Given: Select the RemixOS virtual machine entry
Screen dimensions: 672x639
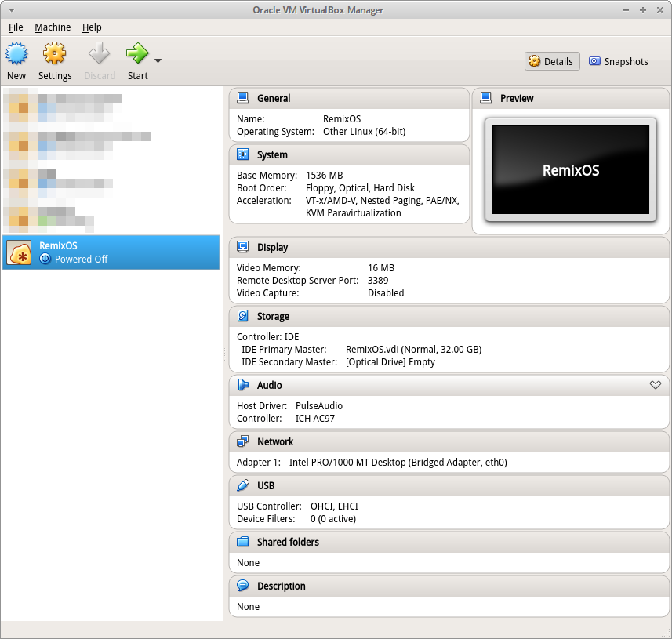Looking at the screenshot, I should click(x=111, y=252).
